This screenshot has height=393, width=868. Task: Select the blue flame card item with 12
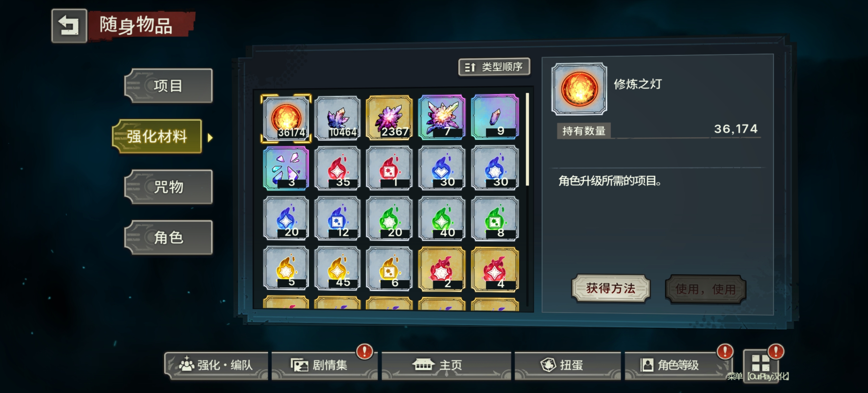pos(337,218)
